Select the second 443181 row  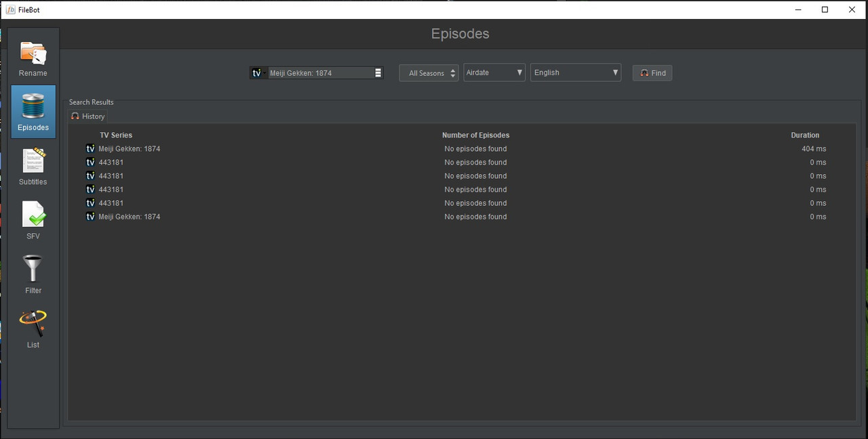point(461,175)
